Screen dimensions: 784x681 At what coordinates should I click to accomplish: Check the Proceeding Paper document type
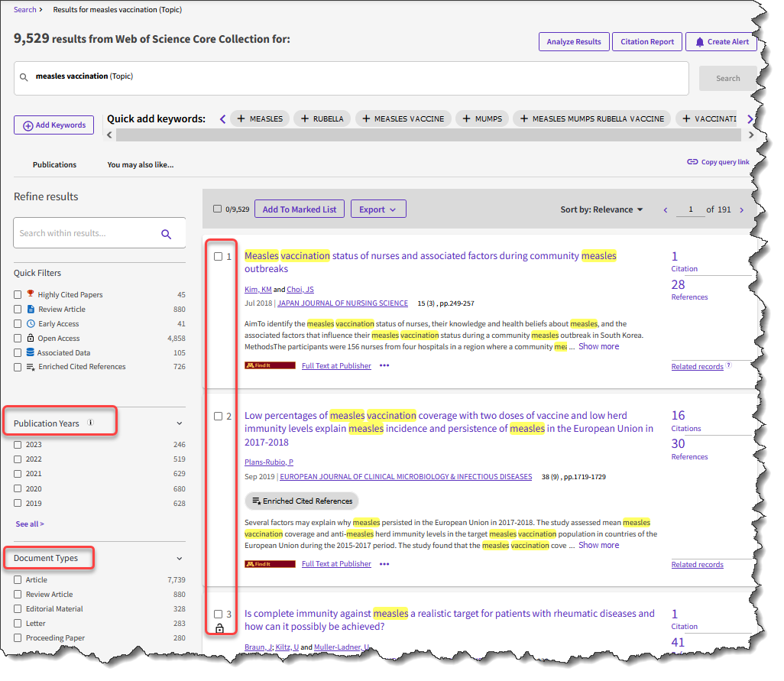pyautogui.click(x=18, y=638)
